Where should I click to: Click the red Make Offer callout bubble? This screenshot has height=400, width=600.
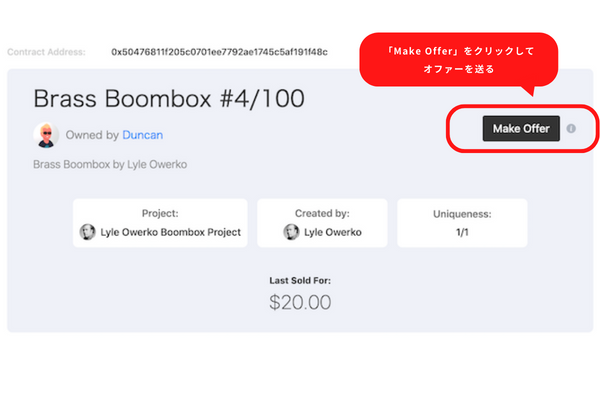(x=457, y=61)
